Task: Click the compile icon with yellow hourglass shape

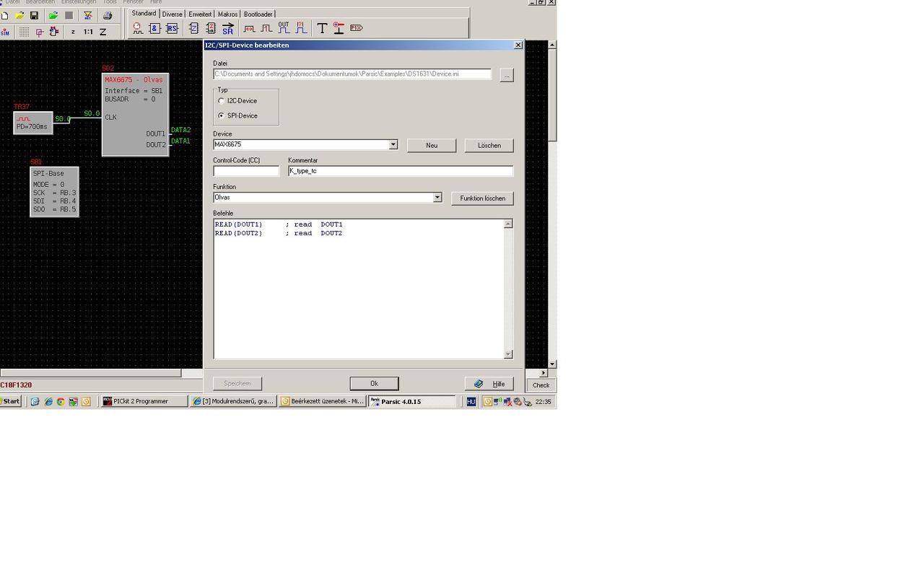Action: coord(88,15)
